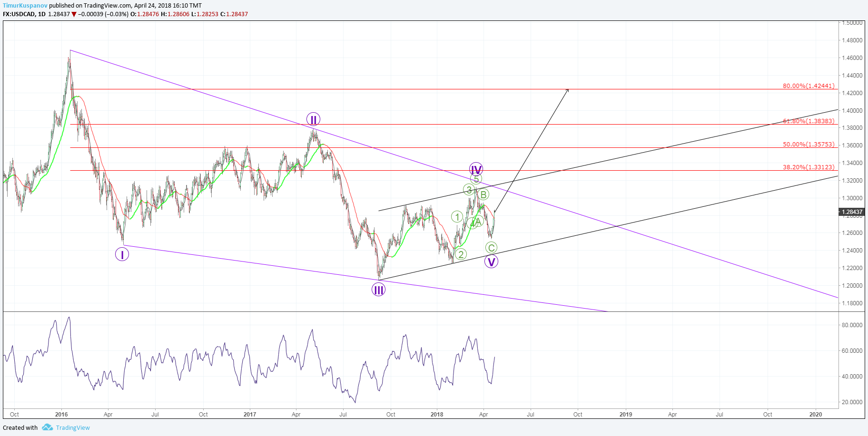868x436 pixels.
Task: Click wave V purple circle label
Action: pyautogui.click(x=491, y=261)
